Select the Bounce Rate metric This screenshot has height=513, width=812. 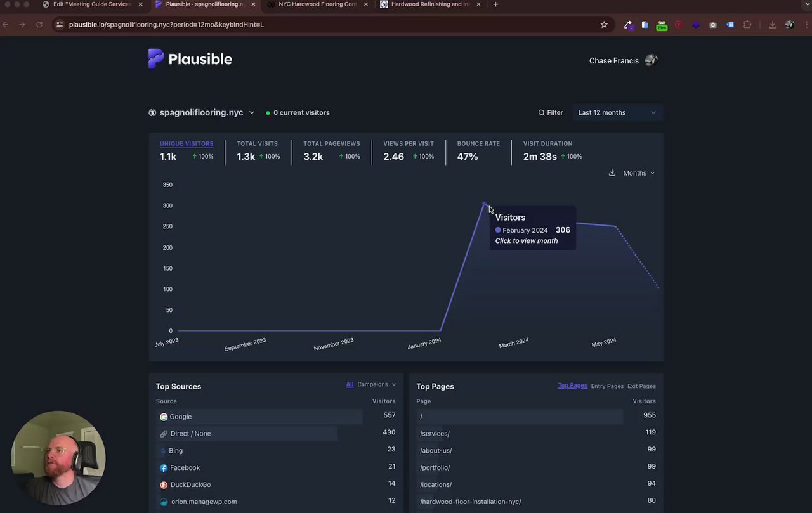pos(478,151)
